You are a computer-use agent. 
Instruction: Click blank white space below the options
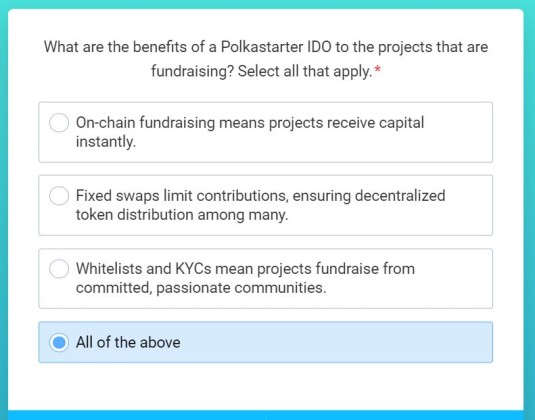pos(266,386)
